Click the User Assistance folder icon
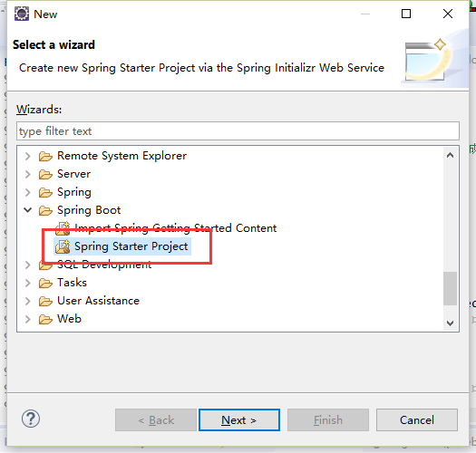Viewport: 476px width, 453px height. tap(45, 302)
